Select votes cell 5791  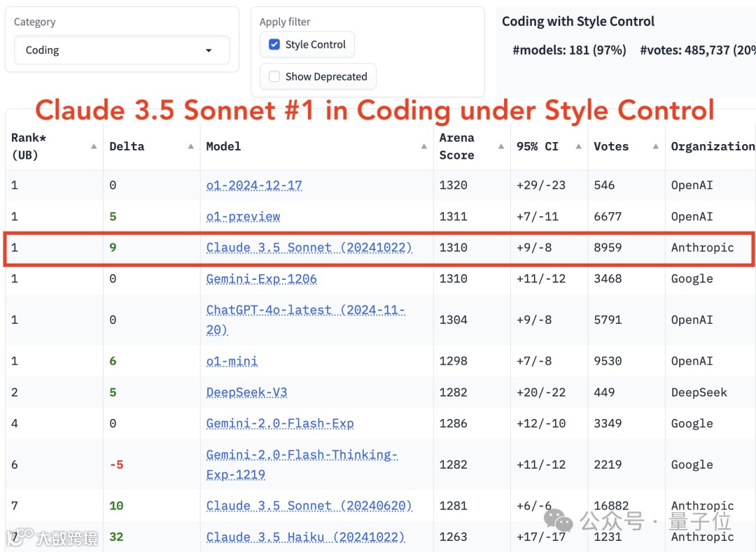pos(608,320)
